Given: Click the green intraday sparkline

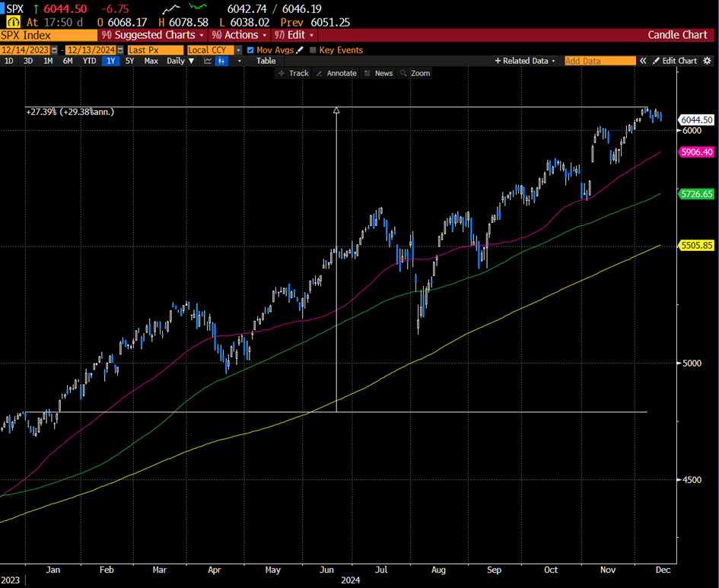Looking at the screenshot, I should click(x=199, y=7).
